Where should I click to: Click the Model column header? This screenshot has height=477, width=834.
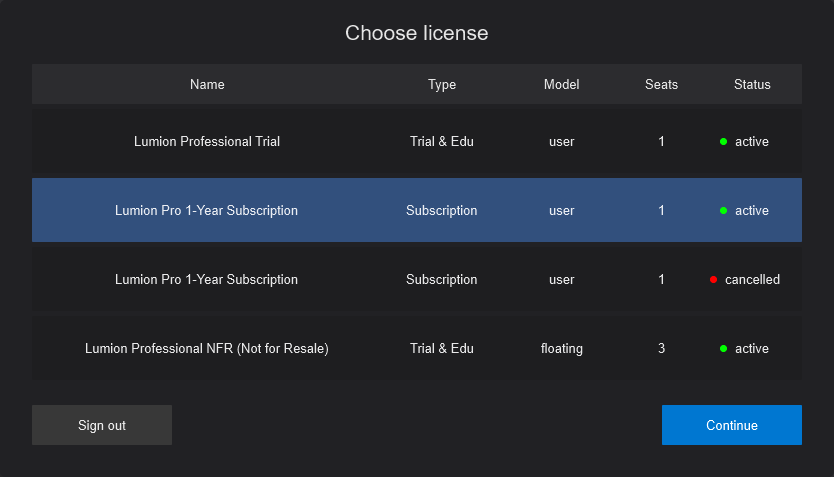click(x=561, y=85)
